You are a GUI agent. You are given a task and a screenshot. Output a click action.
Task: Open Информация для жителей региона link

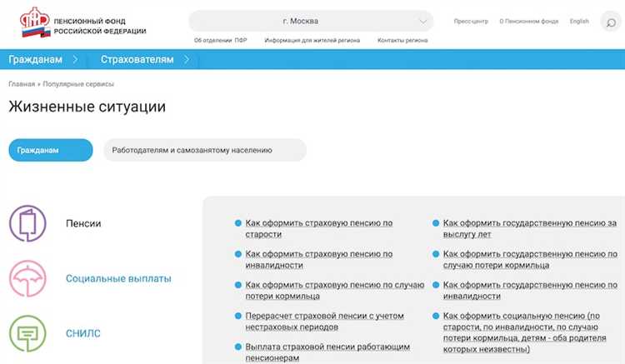click(x=312, y=40)
